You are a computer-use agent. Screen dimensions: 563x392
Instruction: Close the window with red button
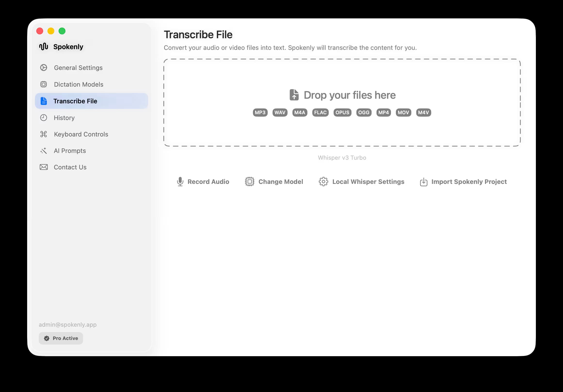click(x=40, y=31)
